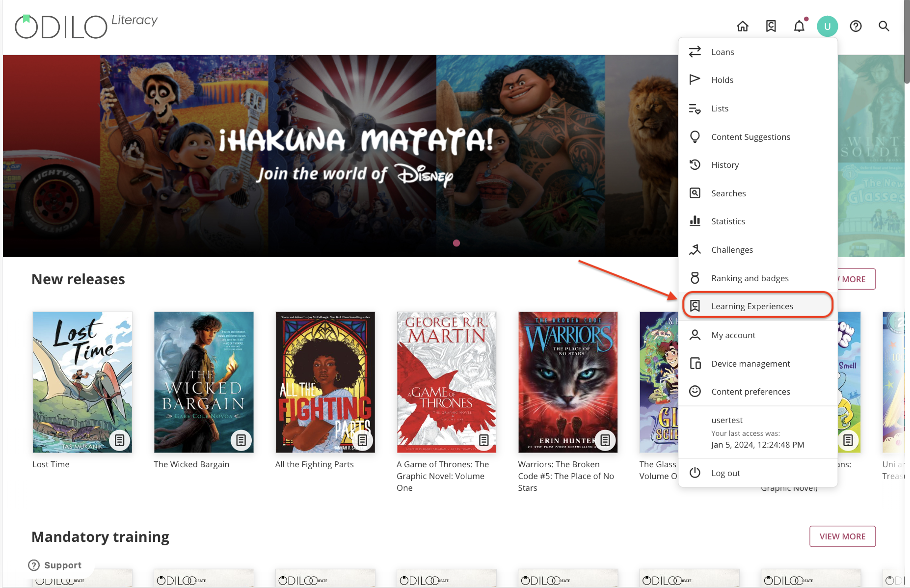
Task: Log out of the account
Action: pyautogui.click(x=758, y=473)
